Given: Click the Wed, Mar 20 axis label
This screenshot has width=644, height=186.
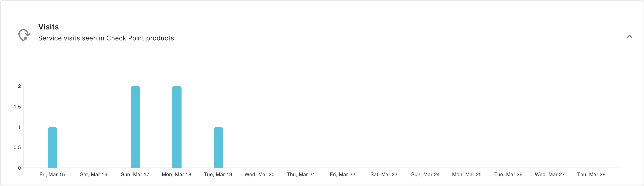Looking at the screenshot, I should pyautogui.click(x=260, y=175).
